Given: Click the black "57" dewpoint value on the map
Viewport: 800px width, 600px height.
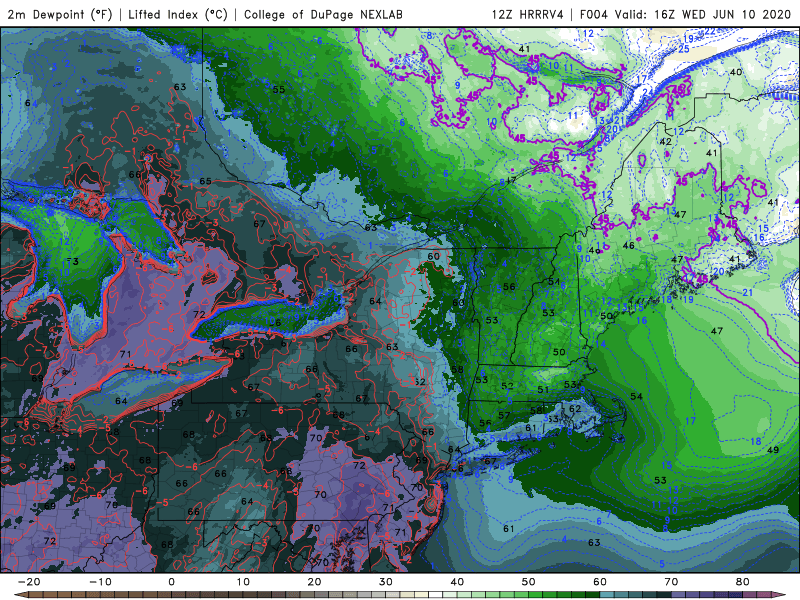Looking at the screenshot, I should 504,415.
